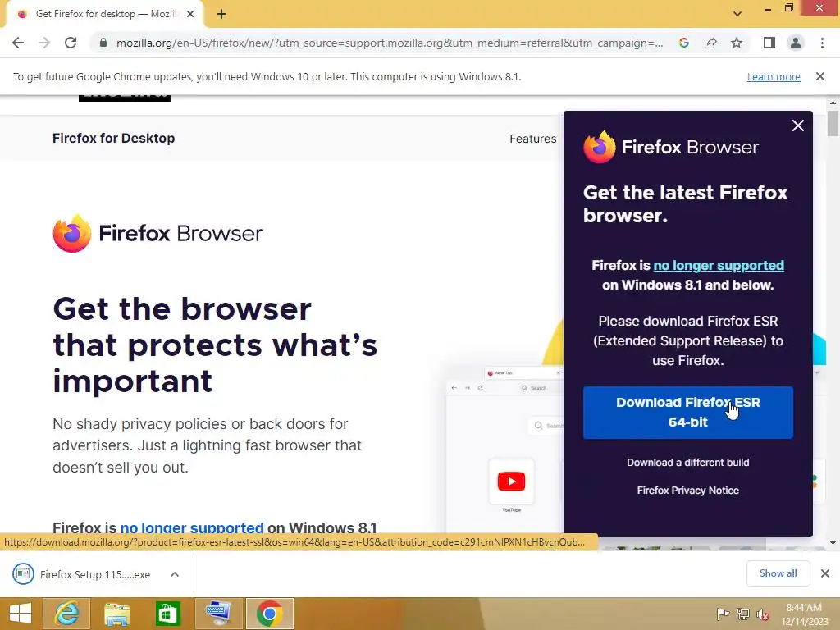Click Firefox for Desktop heading

click(x=113, y=138)
